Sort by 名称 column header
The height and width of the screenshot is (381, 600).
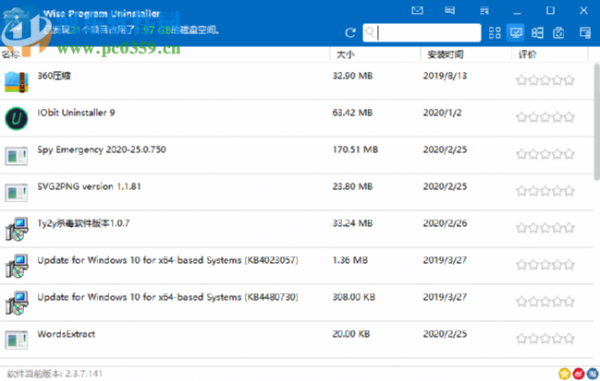10,54
